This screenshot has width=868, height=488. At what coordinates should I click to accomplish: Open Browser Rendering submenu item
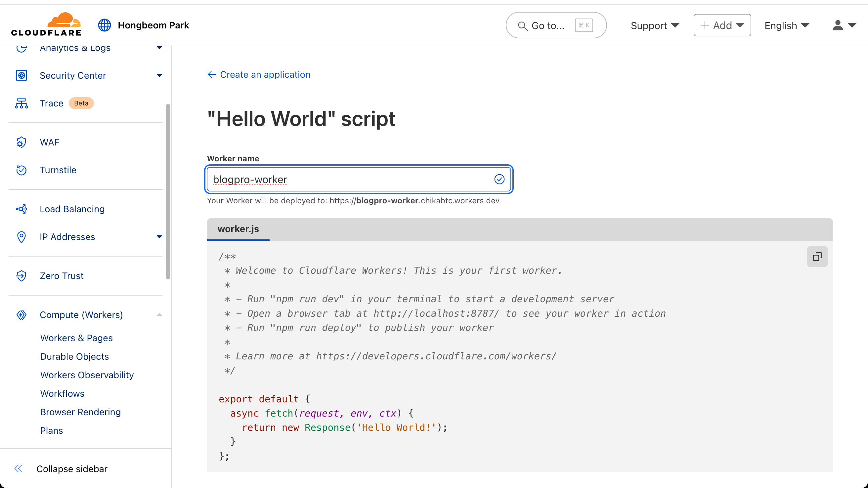(x=80, y=412)
